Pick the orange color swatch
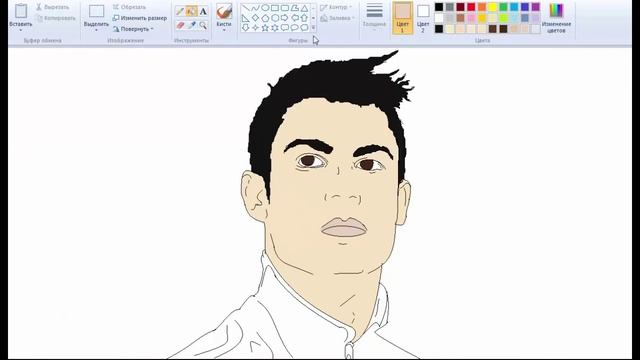The image size is (640, 360). 482,7
